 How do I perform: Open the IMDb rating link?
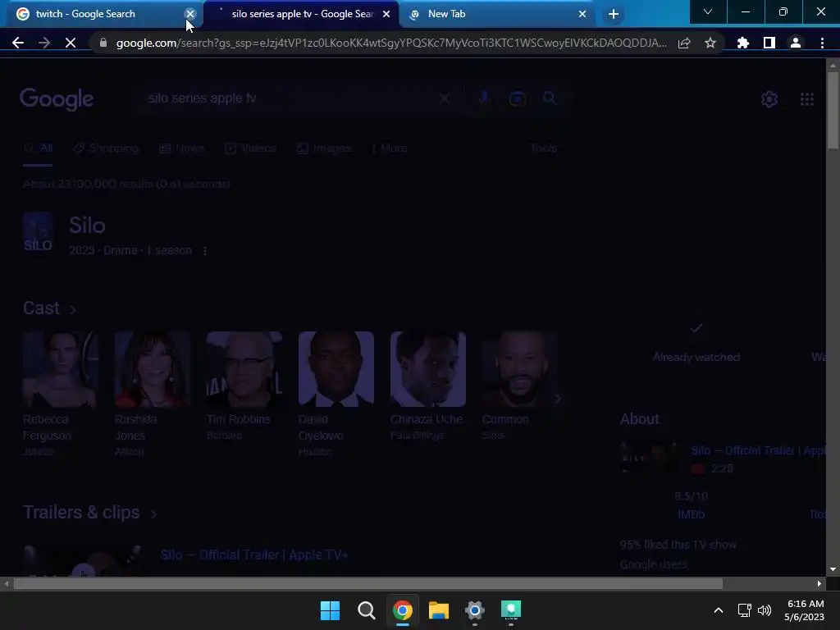[x=691, y=514]
